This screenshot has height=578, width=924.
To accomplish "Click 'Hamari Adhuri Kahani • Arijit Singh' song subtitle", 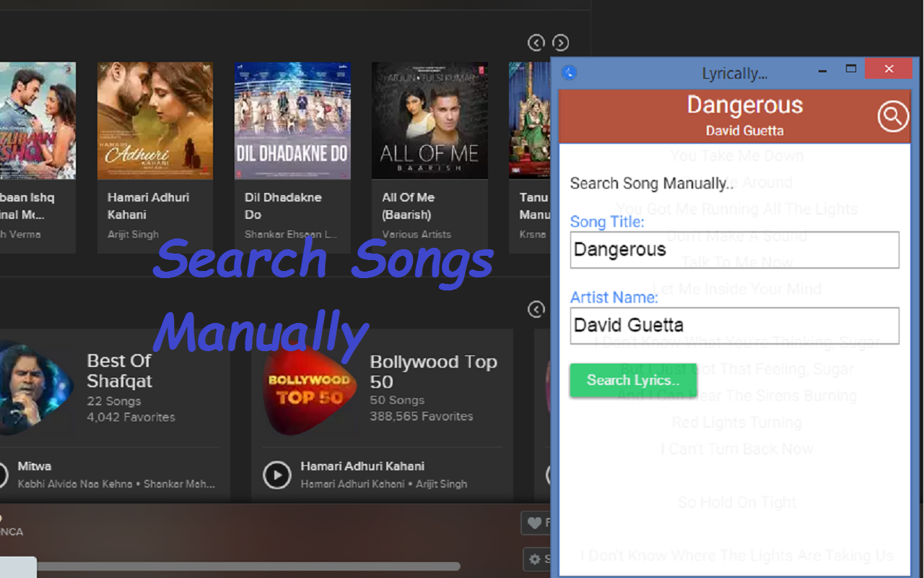I will click(384, 484).
